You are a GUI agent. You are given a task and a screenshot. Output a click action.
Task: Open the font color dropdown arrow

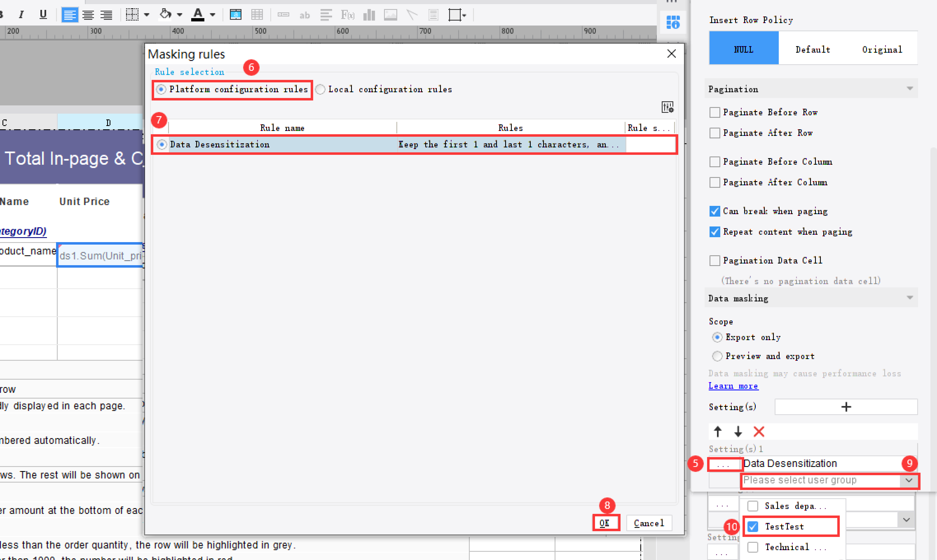(x=213, y=15)
